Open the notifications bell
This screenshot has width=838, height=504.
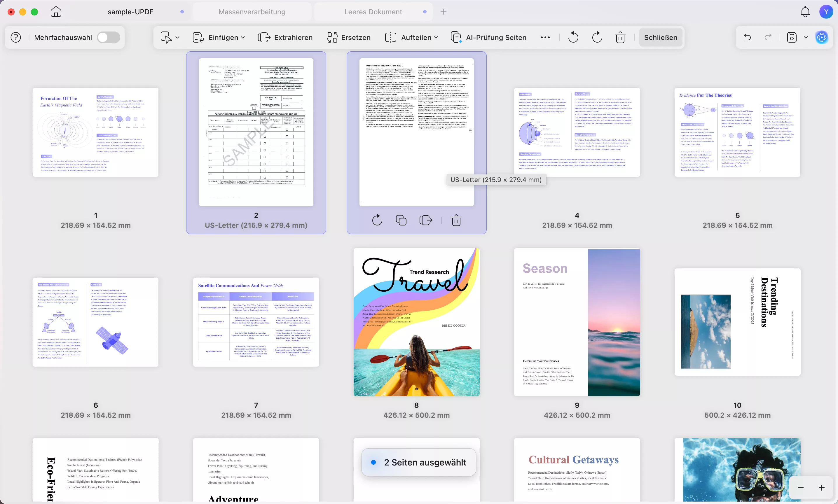(x=805, y=12)
